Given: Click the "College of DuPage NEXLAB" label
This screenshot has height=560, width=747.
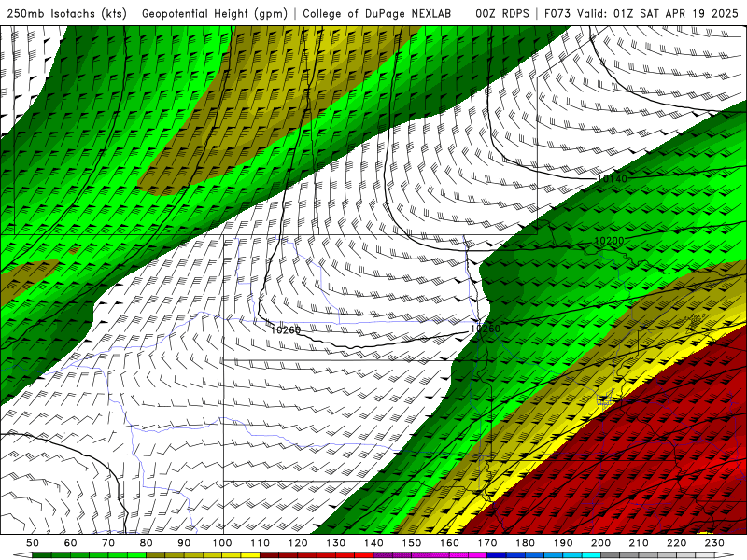Looking at the screenshot, I should [377, 14].
